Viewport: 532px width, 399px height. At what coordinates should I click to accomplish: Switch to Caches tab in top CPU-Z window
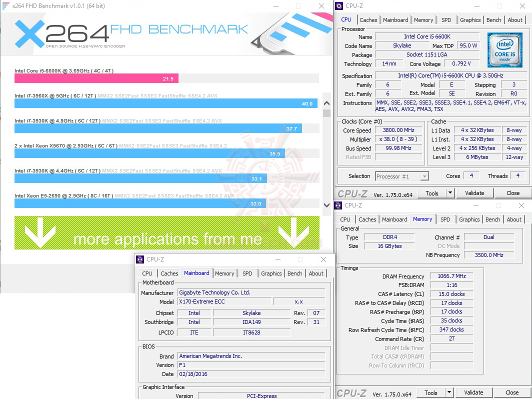pos(368,20)
